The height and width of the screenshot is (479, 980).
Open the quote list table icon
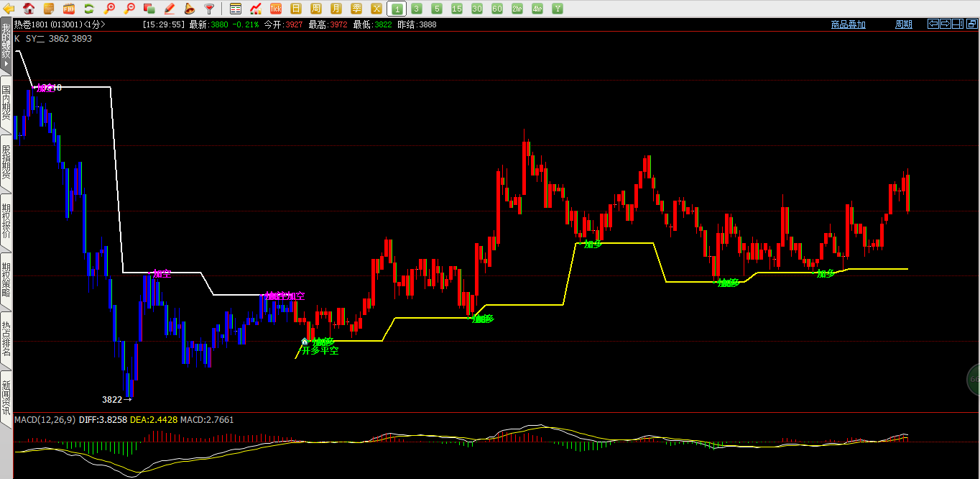pos(236,9)
